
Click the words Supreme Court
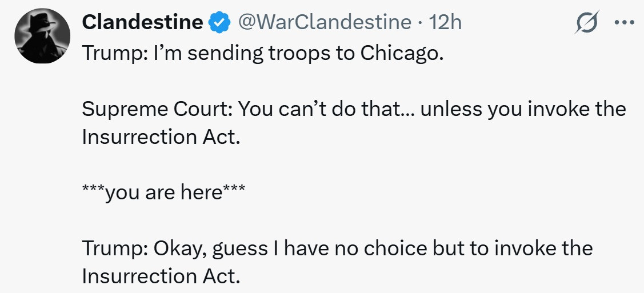(x=156, y=109)
